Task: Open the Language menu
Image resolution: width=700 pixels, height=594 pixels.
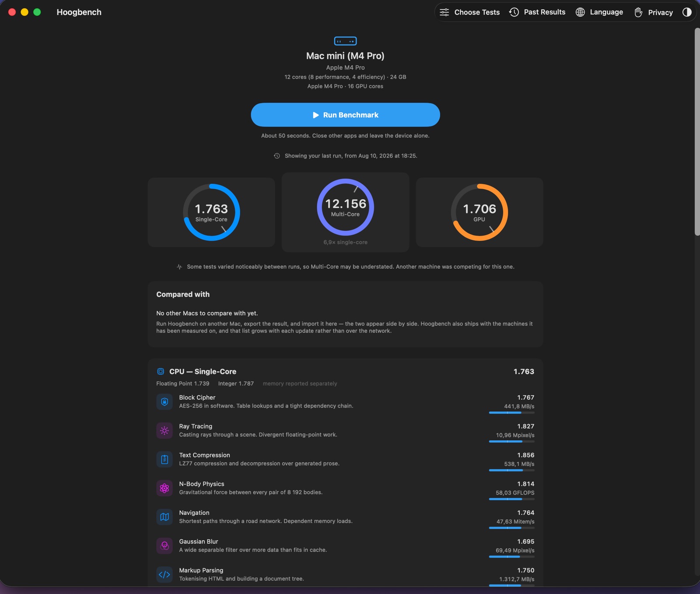Action: (599, 12)
